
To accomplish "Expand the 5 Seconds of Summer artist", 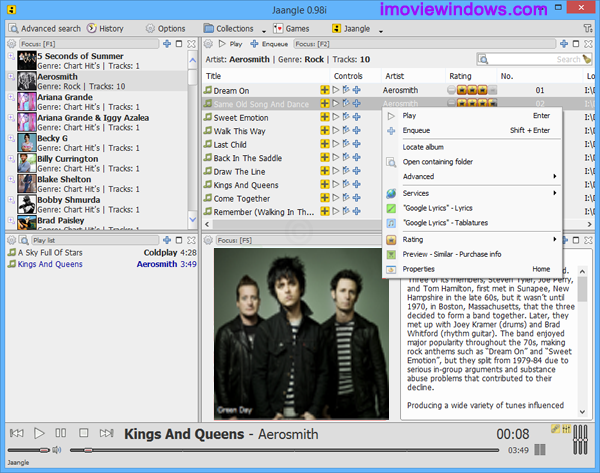I will coord(11,56).
